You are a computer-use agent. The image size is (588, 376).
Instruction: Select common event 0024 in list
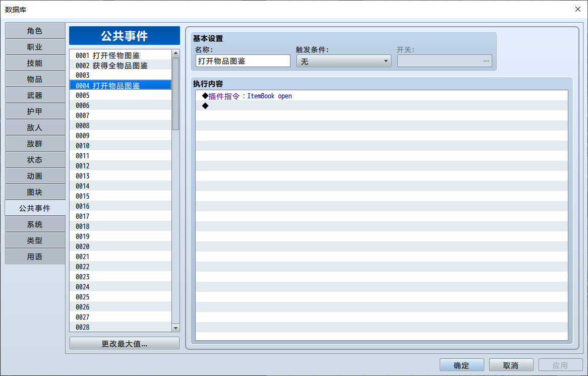(x=121, y=287)
